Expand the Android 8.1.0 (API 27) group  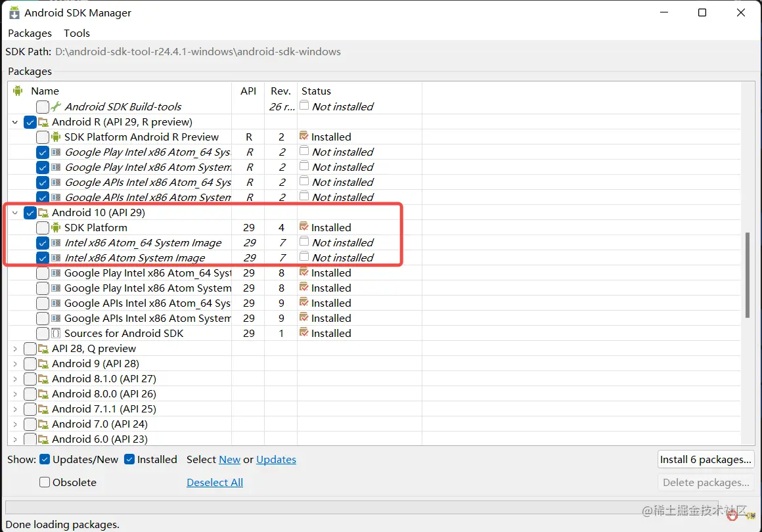pyautogui.click(x=15, y=378)
